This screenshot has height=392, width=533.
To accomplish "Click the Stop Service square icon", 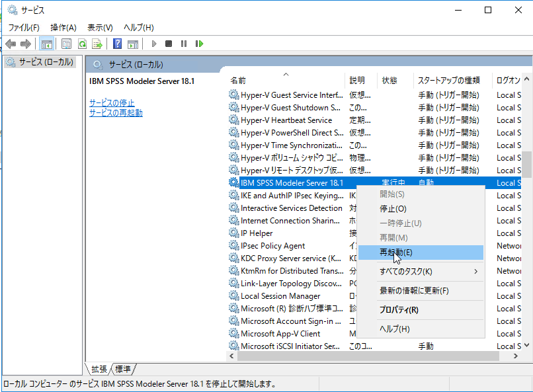I will coord(169,44).
